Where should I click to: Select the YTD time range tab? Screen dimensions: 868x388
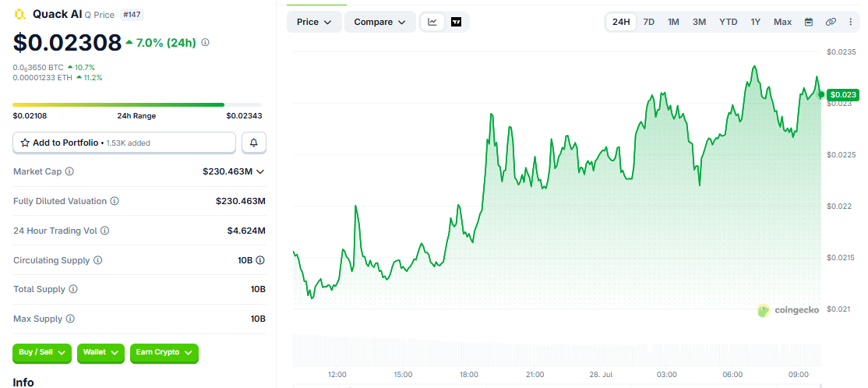click(728, 22)
